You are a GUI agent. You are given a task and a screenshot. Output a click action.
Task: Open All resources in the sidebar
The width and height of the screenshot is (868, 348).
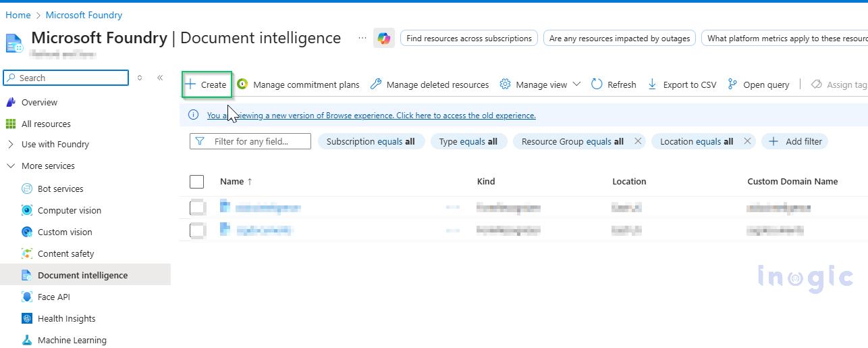[x=46, y=124]
